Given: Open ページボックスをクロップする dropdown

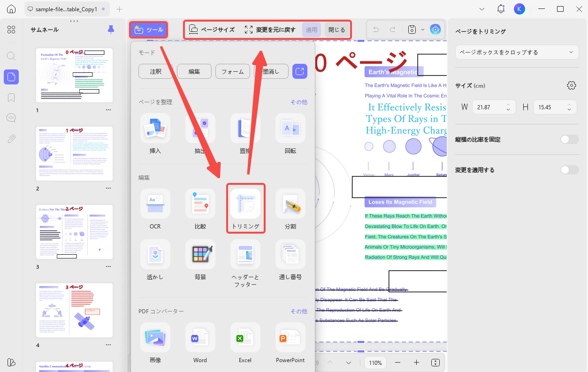Looking at the screenshot, I should [517, 52].
